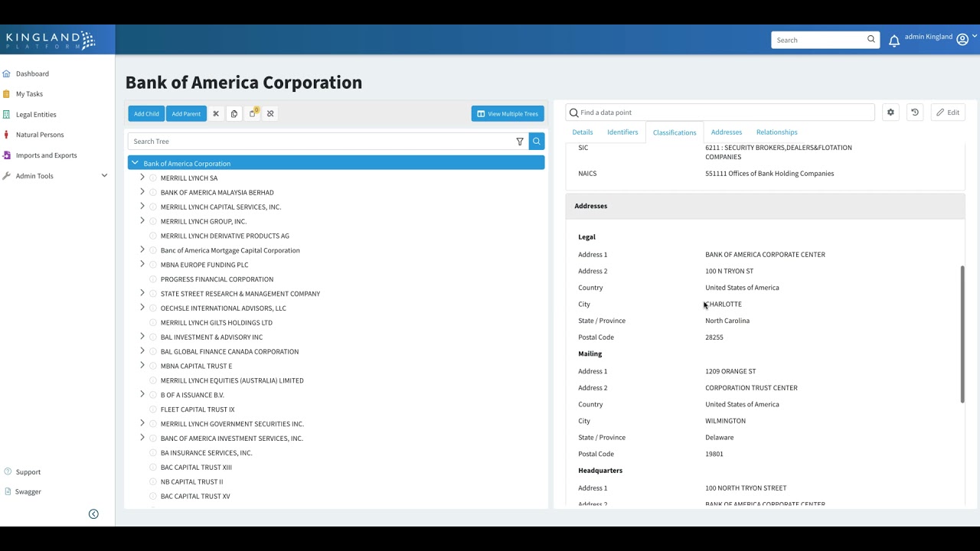
Task: Open data point settings gear
Action: [x=890, y=112]
